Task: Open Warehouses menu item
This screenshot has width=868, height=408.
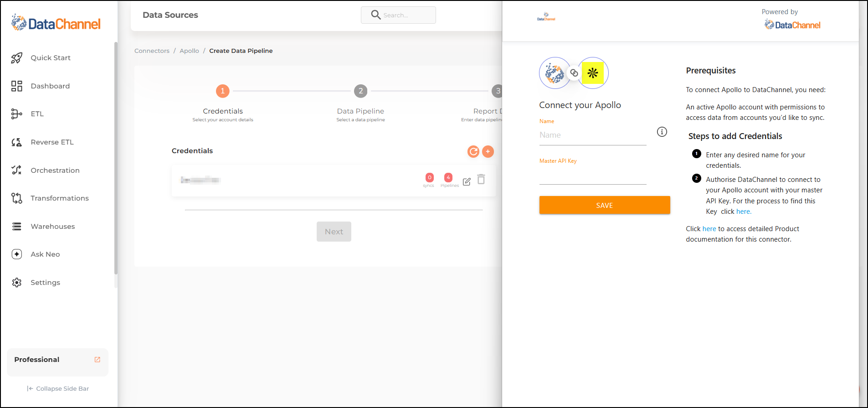Action: pyautogui.click(x=53, y=227)
